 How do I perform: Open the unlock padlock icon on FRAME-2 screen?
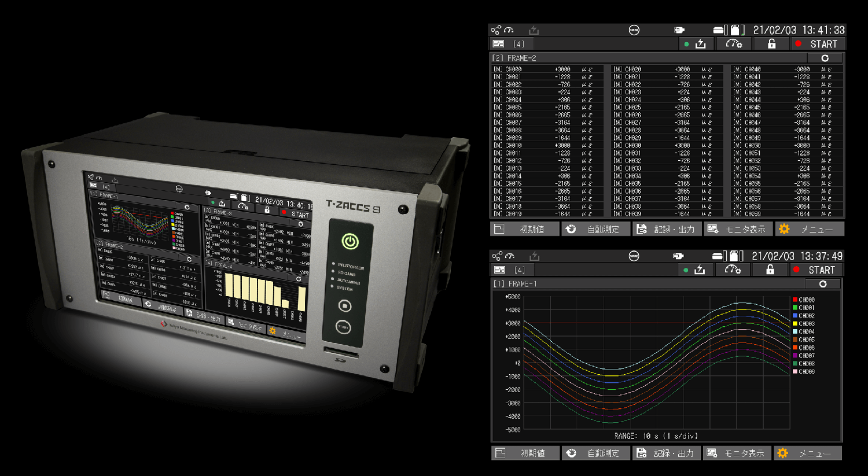pyautogui.click(x=771, y=44)
